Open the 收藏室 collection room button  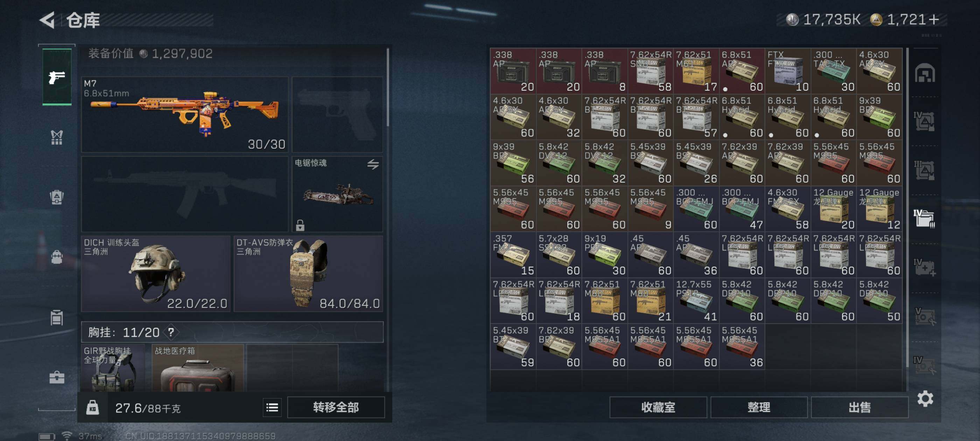[658, 407]
